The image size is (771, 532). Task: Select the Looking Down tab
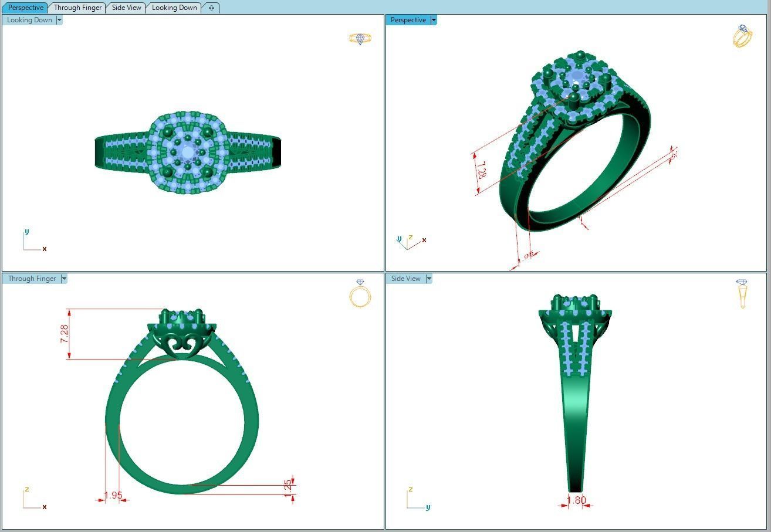click(174, 8)
